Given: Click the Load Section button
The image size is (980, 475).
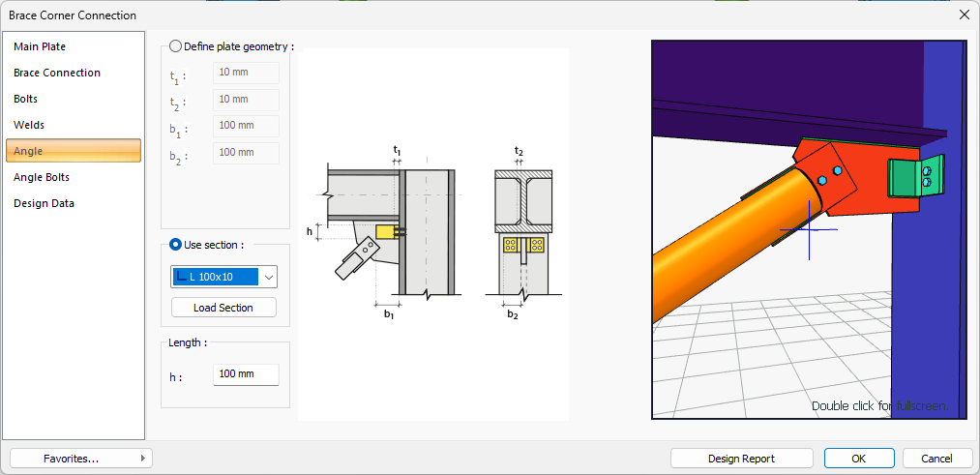Looking at the screenshot, I should [x=223, y=308].
